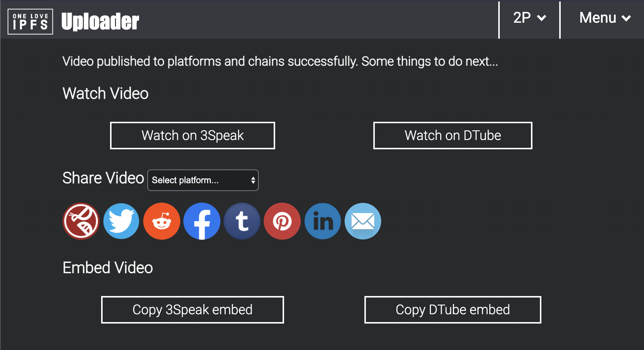This screenshot has width=644, height=350.
Task: Copy DTube embed code
Action: pos(453,310)
